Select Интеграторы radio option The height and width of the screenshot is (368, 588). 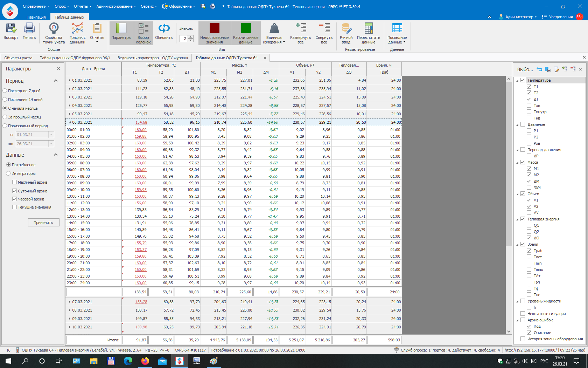click(8, 173)
